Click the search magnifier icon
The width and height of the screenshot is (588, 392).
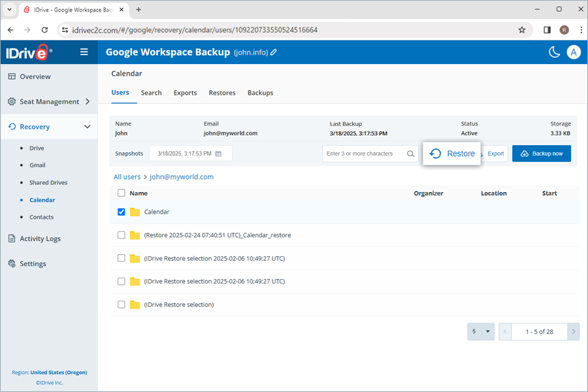[411, 154]
